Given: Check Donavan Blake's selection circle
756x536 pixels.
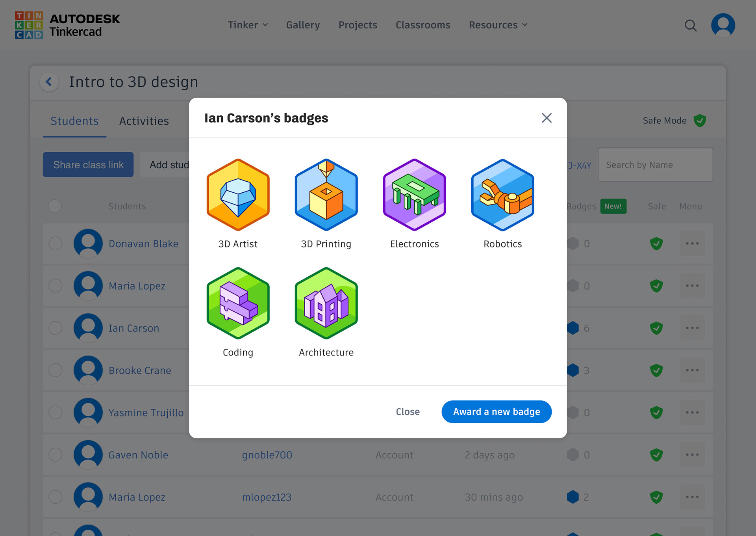Looking at the screenshot, I should 55,244.
